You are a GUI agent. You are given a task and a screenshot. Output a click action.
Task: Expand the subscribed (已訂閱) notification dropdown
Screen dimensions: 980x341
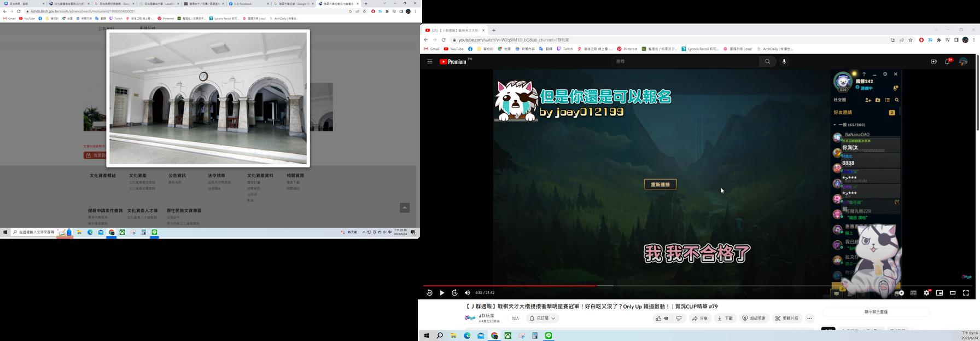(542, 319)
